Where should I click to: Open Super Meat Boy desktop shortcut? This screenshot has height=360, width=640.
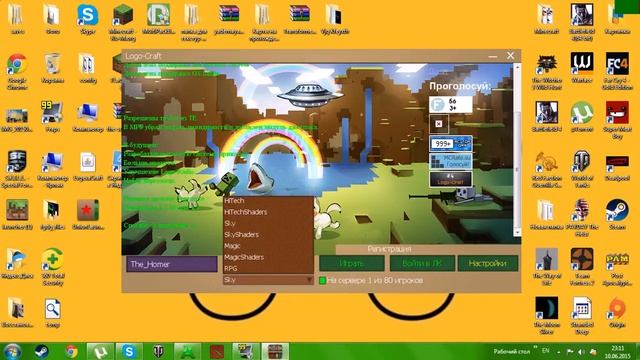617,120
